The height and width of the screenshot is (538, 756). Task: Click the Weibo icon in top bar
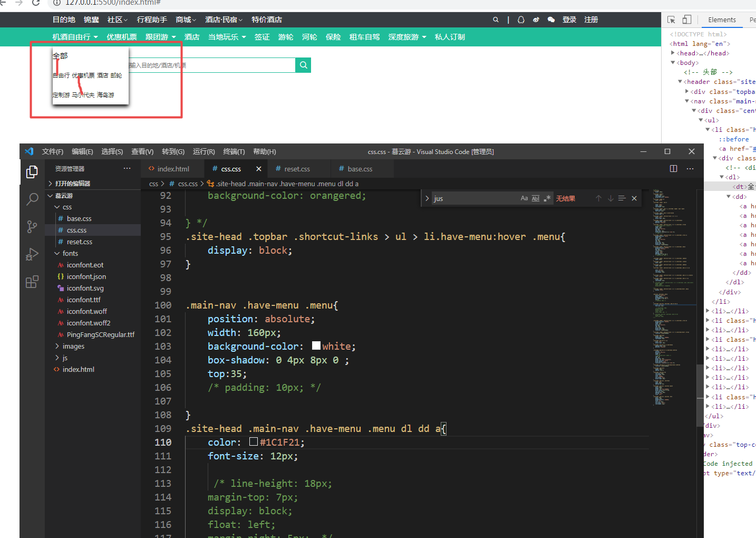[x=536, y=20]
